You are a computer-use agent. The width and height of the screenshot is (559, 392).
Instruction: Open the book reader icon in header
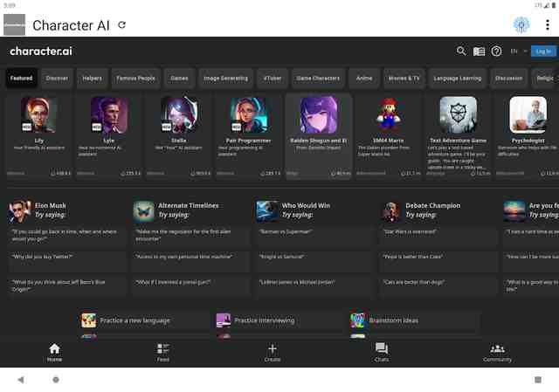tap(479, 52)
